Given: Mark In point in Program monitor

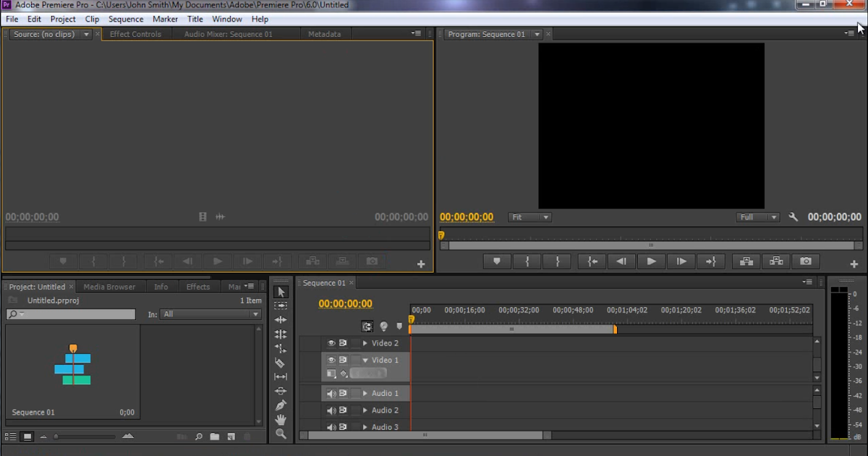Looking at the screenshot, I should pos(527,261).
